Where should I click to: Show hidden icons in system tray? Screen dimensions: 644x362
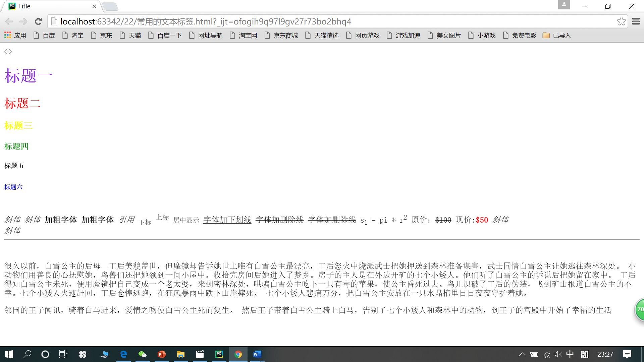(522, 354)
